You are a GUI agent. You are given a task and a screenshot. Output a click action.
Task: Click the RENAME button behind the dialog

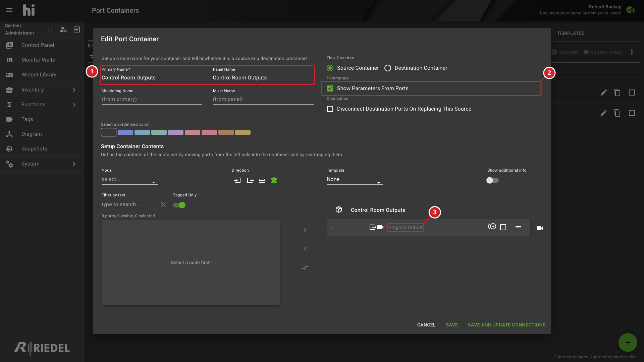coord(566,52)
